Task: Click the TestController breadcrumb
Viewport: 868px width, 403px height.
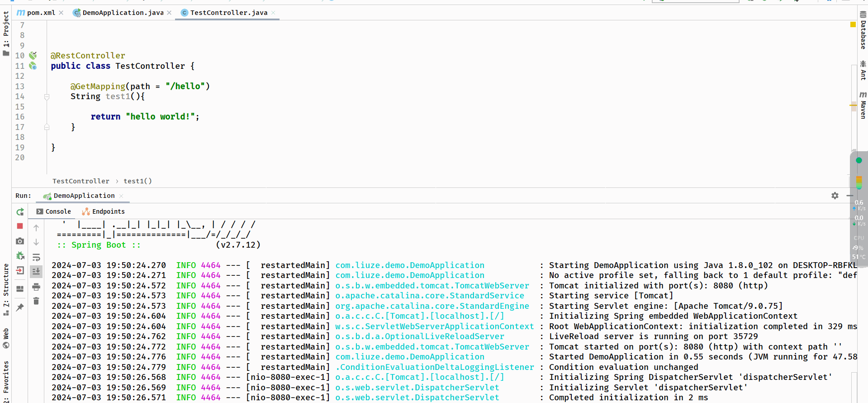Action: point(81,181)
